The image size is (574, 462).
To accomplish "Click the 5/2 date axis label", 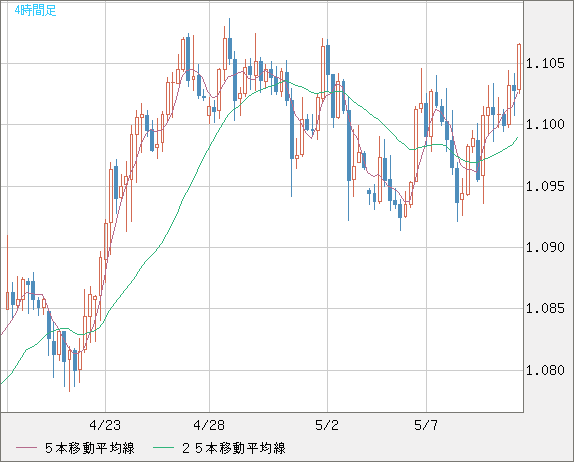I will [x=327, y=425].
